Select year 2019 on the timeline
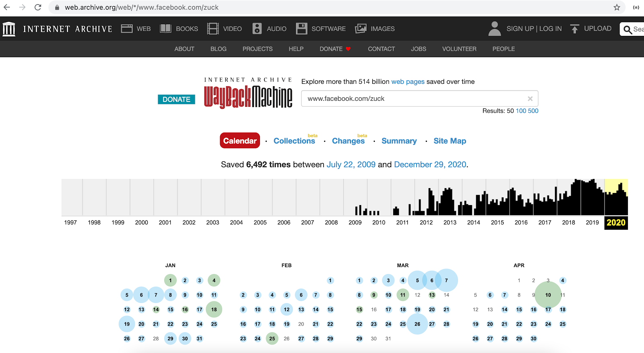Viewport: 644px width, 353px height. pos(592,222)
